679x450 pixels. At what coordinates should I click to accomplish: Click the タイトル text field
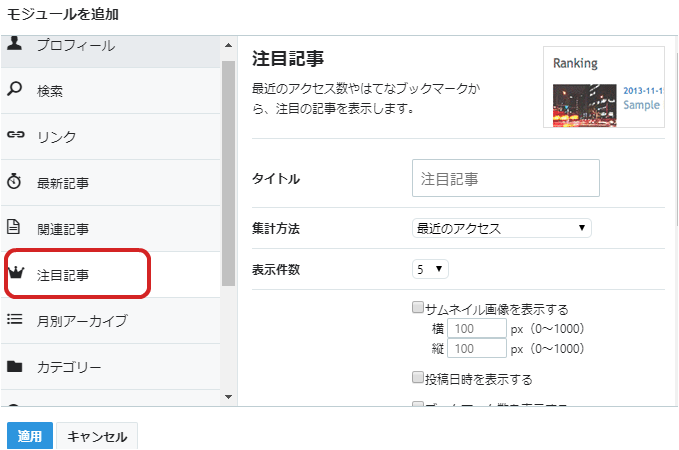tap(506, 178)
